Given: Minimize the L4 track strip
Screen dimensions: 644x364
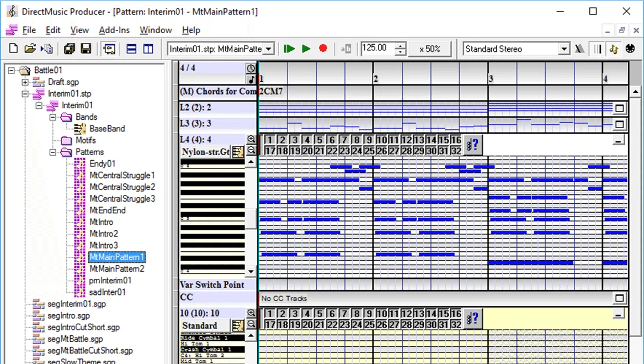Looking at the screenshot, I should pos(618,141).
